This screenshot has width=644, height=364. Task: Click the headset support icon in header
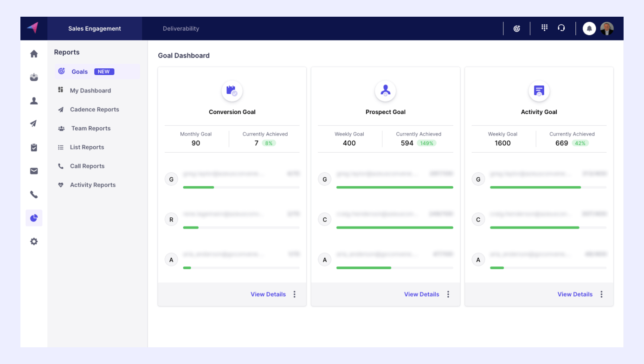pos(561,28)
